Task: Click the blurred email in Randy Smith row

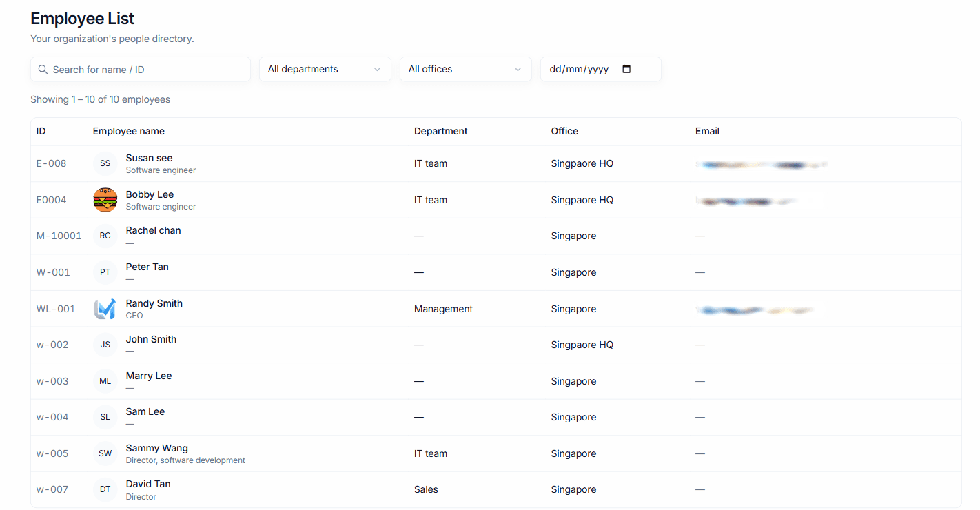Action: (x=755, y=310)
